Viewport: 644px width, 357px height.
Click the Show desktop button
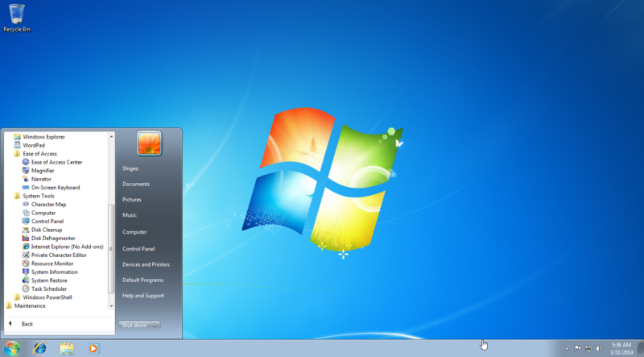[640, 349]
